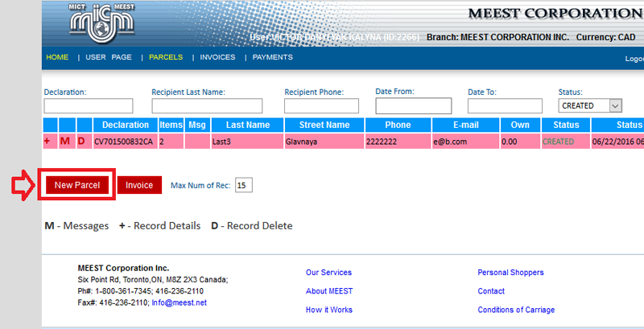This screenshot has height=329, width=644.
Task: Sort by Last Name column header
Action: click(x=248, y=125)
